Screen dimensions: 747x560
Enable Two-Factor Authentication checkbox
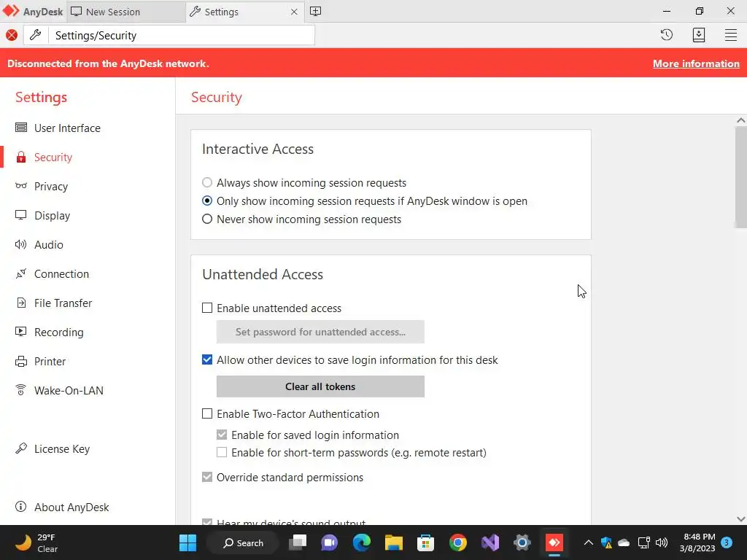[207, 414]
